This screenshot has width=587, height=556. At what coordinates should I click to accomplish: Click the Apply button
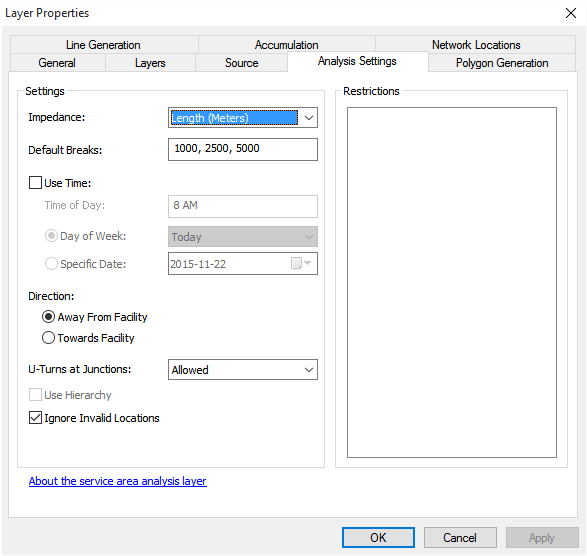point(542,537)
